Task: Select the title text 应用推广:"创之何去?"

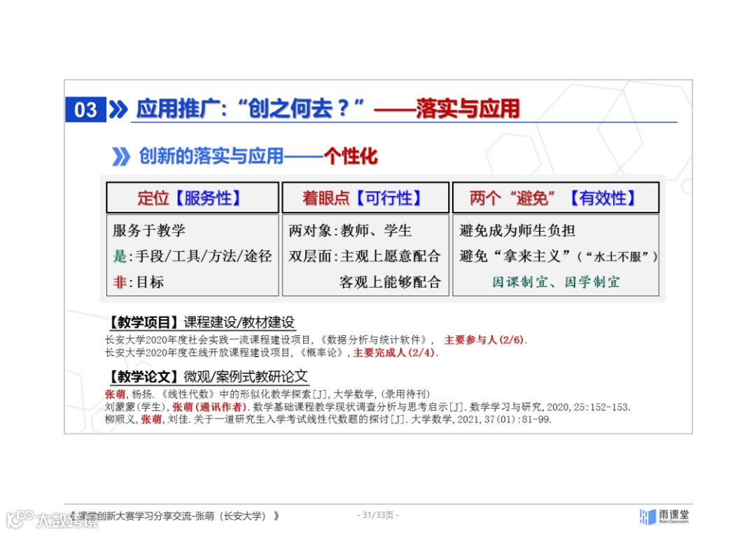Action: pyautogui.click(x=250, y=108)
